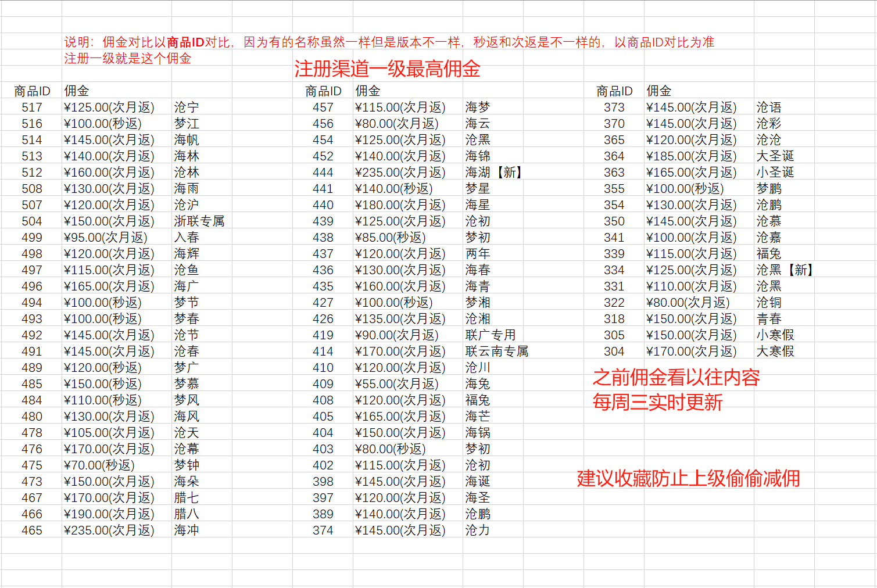Select the name cell 腊八
This screenshot has height=588, width=877.
(x=202, y=514)
